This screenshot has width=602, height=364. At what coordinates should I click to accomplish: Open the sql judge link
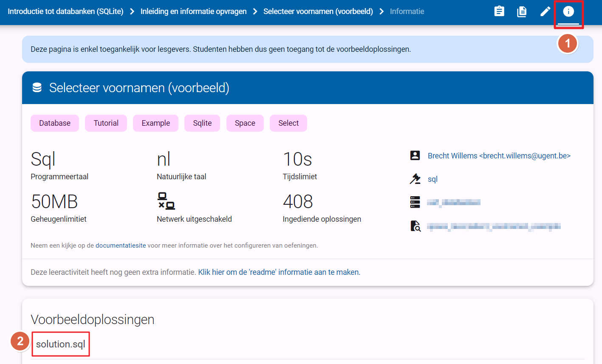tap(432, 179)
